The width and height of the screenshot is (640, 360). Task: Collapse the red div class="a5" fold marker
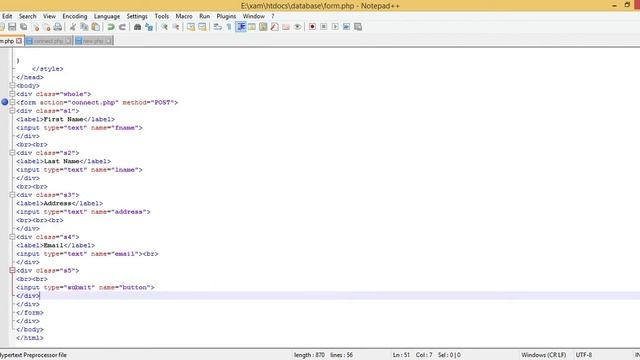click(12, 270)
